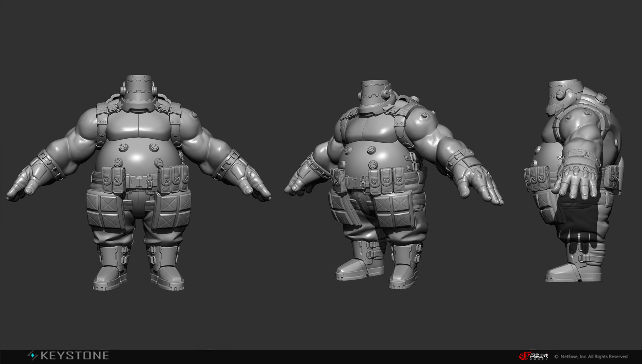
Task: Click the shoulder harness strap clasp
Action: pos(107,110)
